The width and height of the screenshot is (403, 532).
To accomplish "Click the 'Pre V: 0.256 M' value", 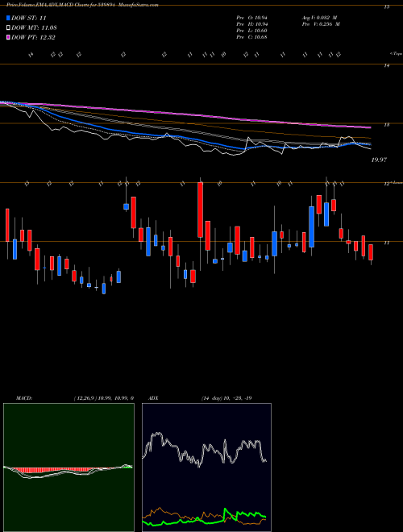I will click(x=320, y=24).
